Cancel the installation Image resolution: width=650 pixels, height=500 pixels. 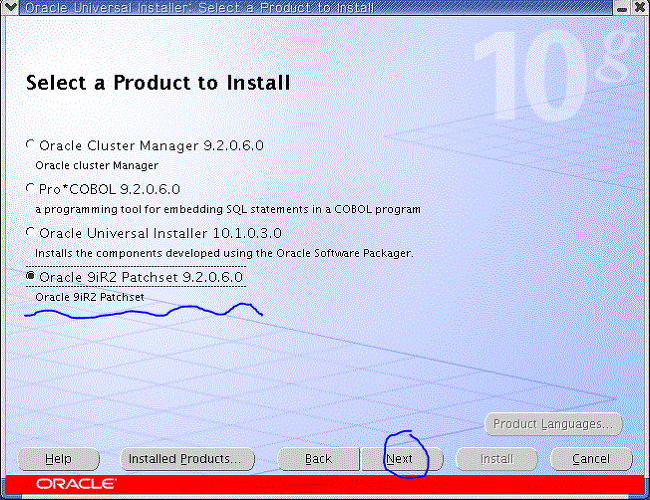(x=591, y=459)
